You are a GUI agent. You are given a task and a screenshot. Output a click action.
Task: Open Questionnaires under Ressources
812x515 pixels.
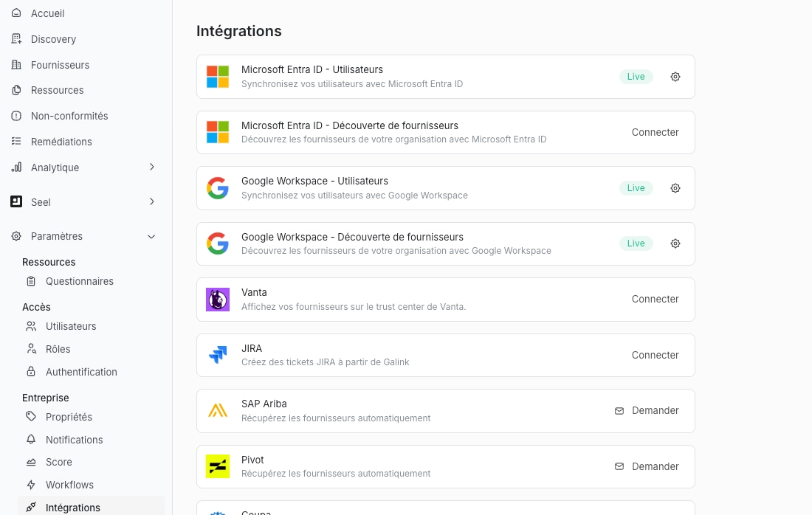79,281
